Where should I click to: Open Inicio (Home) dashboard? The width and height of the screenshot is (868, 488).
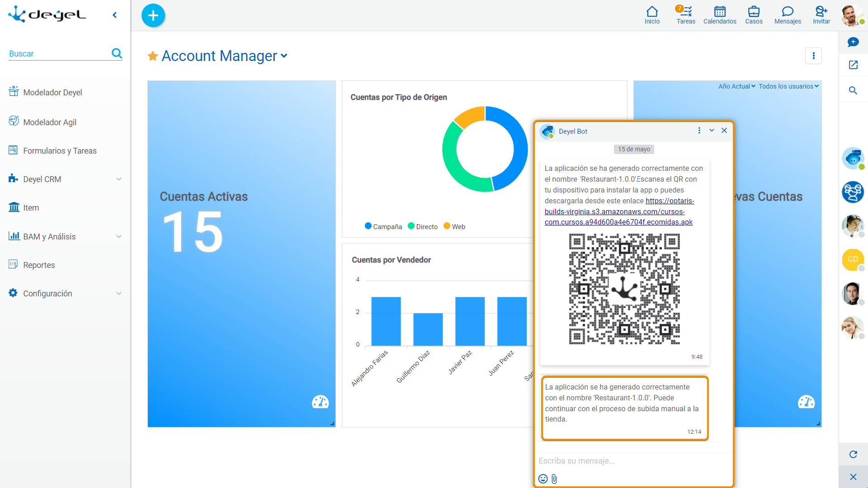click(651, 14)
